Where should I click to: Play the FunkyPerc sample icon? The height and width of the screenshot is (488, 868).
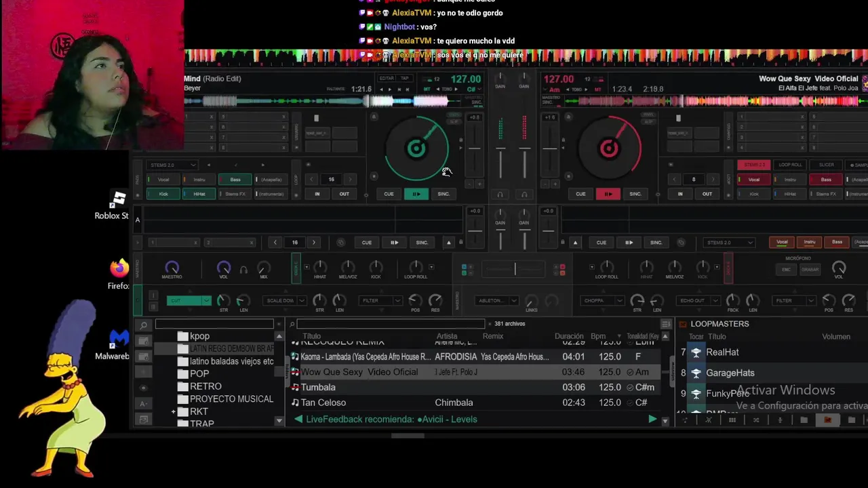(x=696, y=393)
